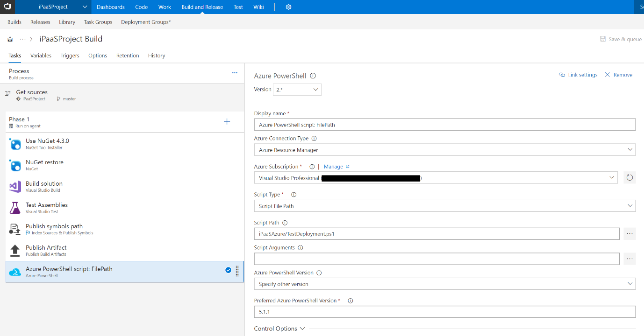Click the Manage subscription link
This screenshot has width=644, height=336.
click(336, 167)
